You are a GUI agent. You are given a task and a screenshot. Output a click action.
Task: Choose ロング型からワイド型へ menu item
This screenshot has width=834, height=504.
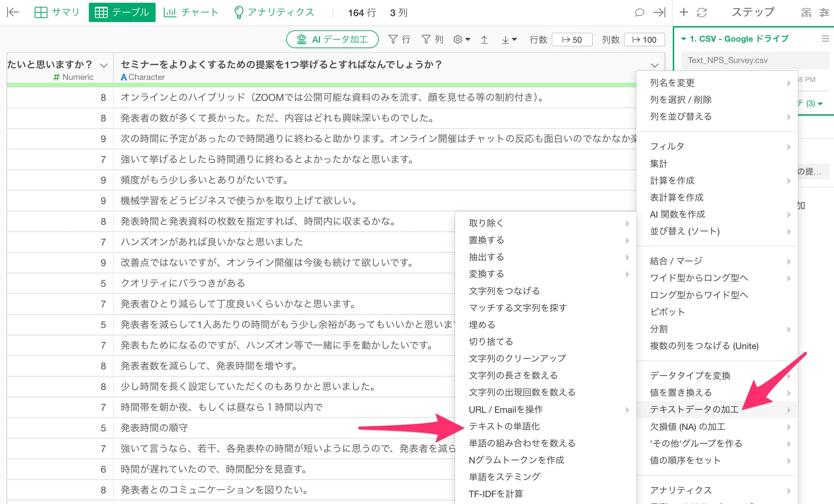click(717, 295)
